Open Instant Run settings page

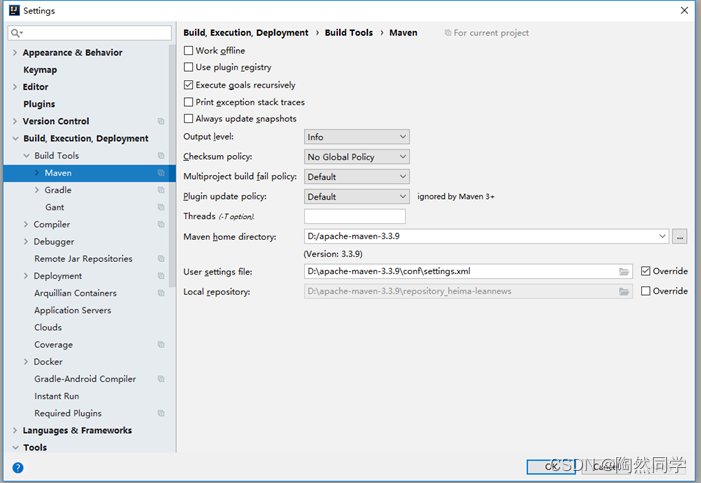(x=56, y=396)
